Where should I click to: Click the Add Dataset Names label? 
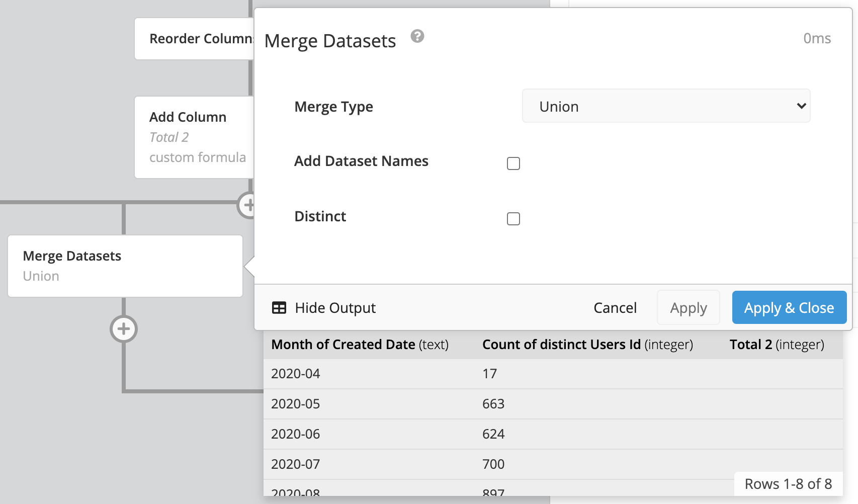tap(361, 161)
